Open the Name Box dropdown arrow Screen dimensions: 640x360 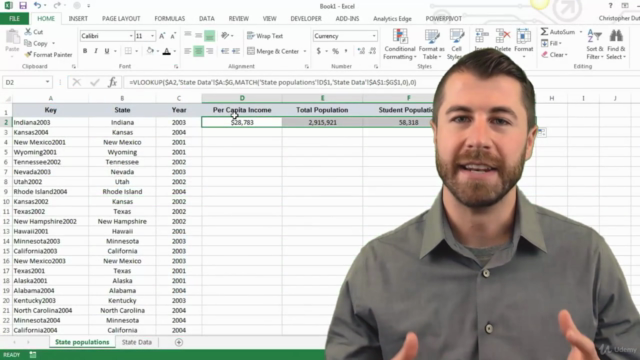click(47, 82)
